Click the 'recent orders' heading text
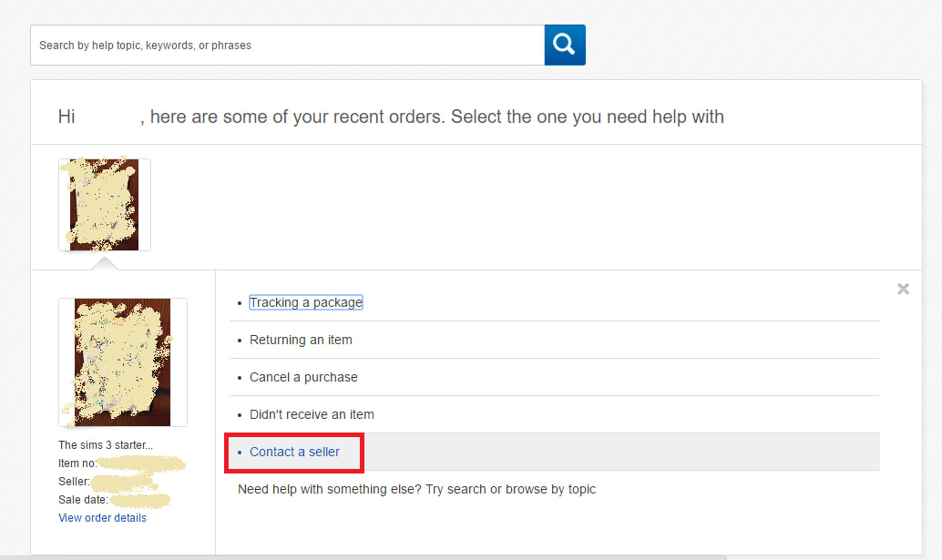942x560 pixels. pyautogui.click(x=437, y=117)
